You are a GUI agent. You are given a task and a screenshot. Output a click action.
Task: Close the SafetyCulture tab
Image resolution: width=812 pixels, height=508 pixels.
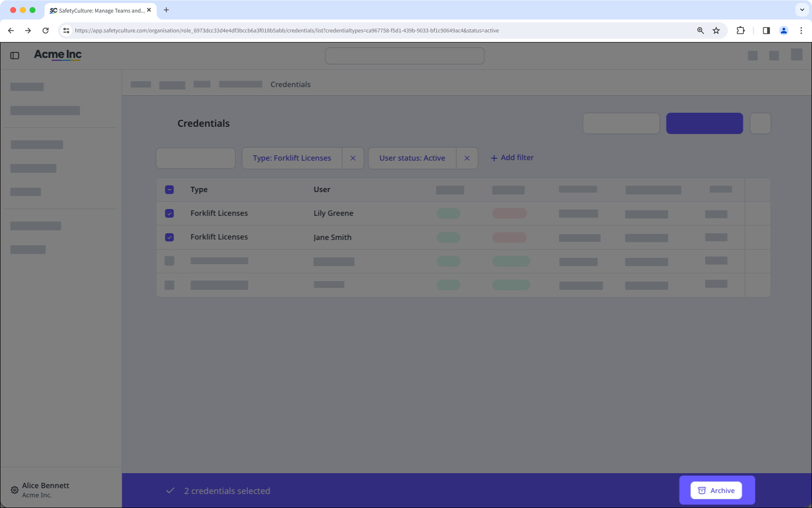(x=149, y=10)
